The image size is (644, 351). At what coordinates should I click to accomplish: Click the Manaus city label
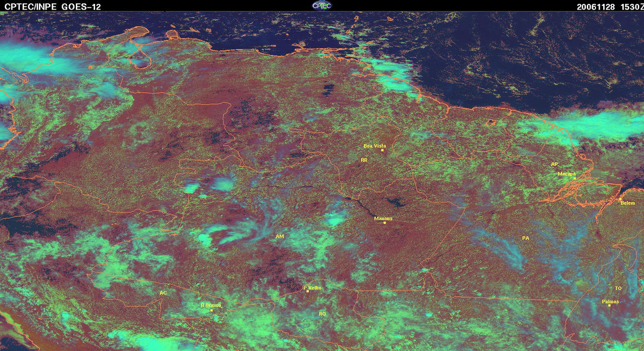pos(383,218)
